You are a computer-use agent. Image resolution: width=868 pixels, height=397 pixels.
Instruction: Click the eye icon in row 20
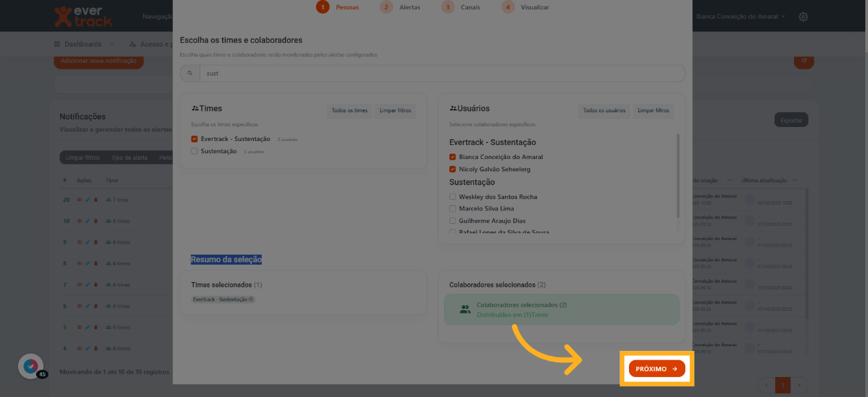pyautogui.click(x=79, y=200)
